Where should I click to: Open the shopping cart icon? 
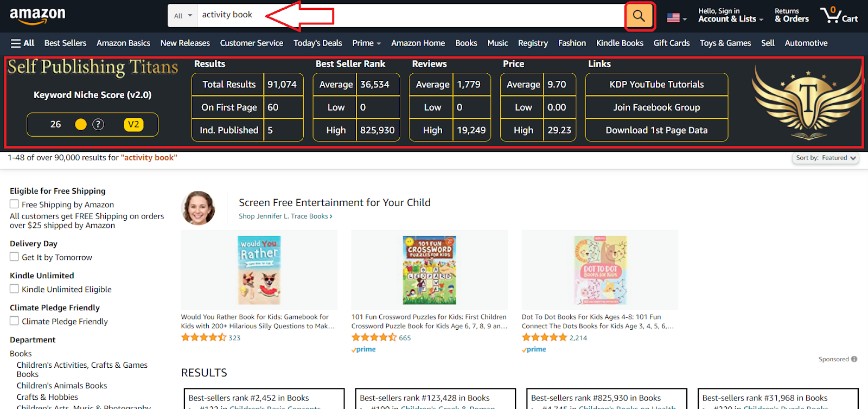[839, 15]
